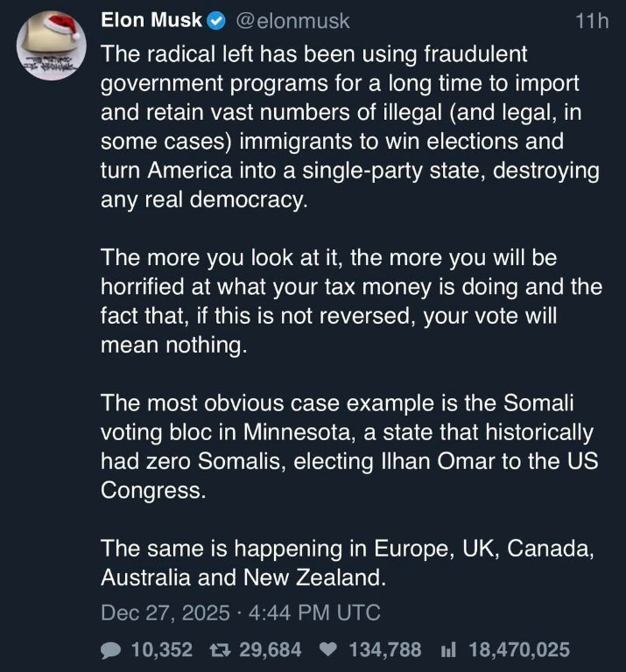This screenshot has width=626, height=672.
Task: Like the post with the heart icon
Action: click(327, 649)
